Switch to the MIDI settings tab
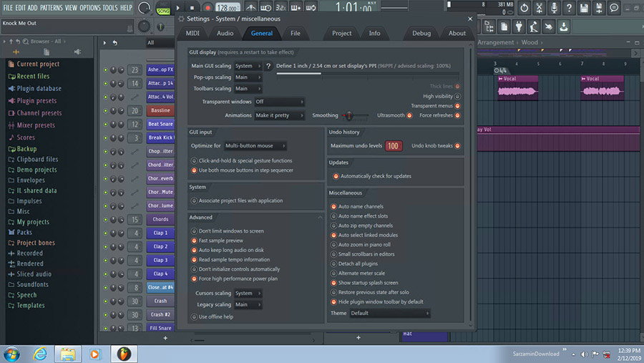This screenshot has height=363, width=644. 192,34
